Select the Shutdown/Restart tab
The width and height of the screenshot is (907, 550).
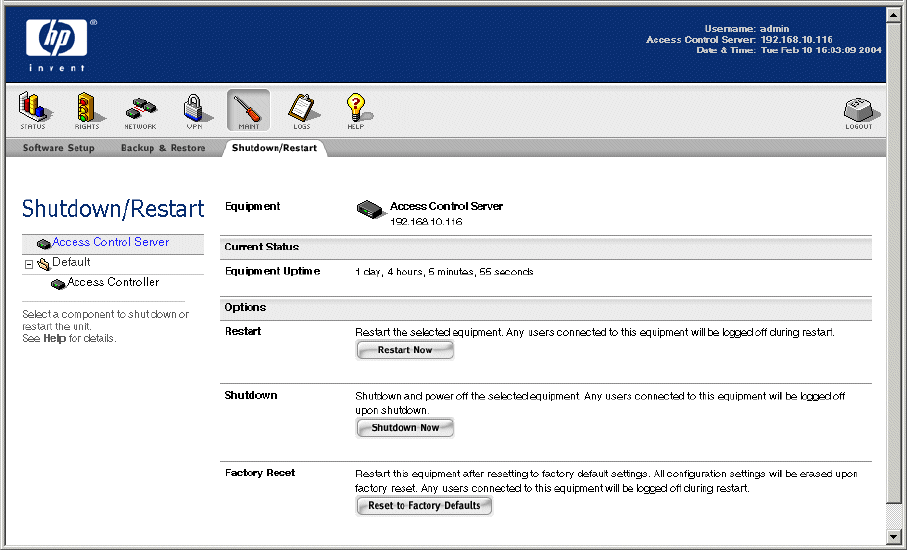pyautogui.click(x=274, y=148)
